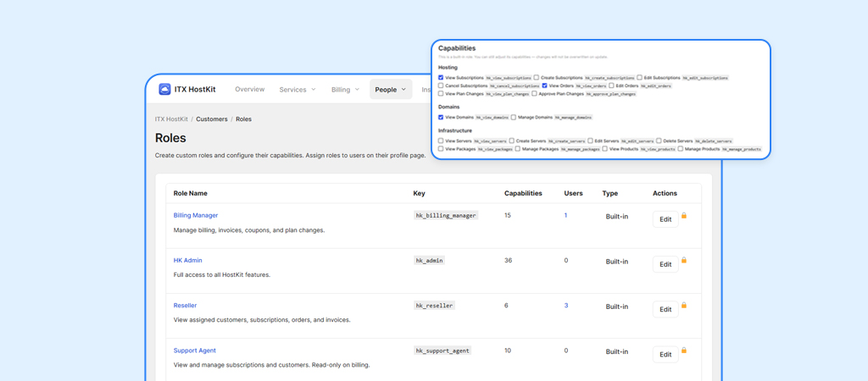Screen dimensions: 868x381
Task: Click the ITX HostKit cloud logo icon
Action: [164, 89]
